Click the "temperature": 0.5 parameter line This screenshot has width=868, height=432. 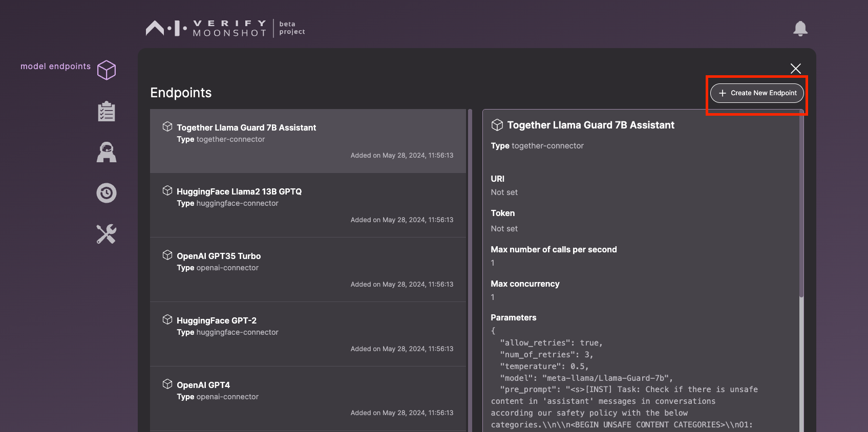(x=544, y=366)
